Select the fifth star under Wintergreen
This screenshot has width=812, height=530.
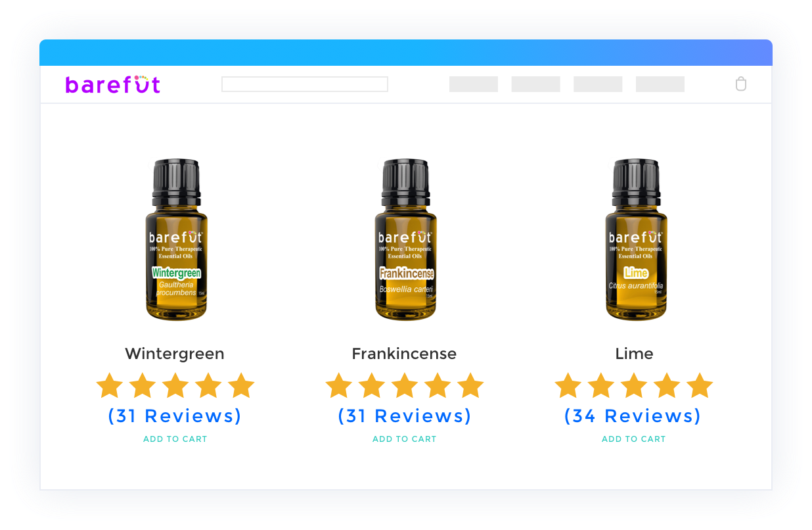(241, 385)
